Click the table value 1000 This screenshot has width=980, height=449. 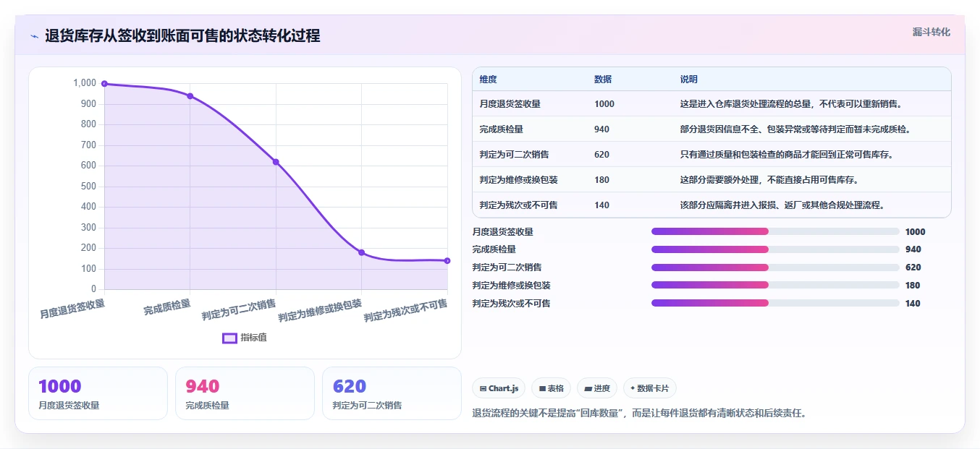click(604, 104)
